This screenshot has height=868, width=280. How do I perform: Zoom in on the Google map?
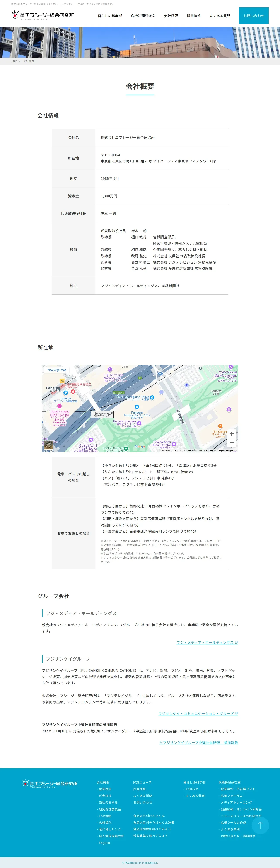click(x=232, y=434)
